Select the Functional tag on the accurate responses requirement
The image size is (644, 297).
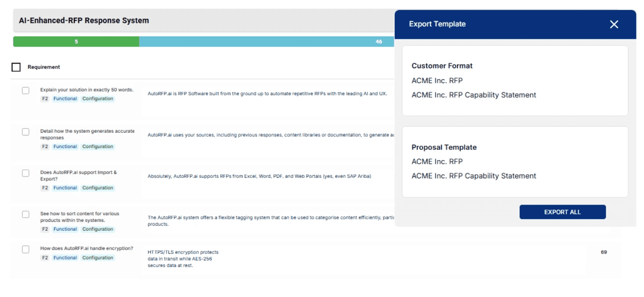[x=65, y=146]
